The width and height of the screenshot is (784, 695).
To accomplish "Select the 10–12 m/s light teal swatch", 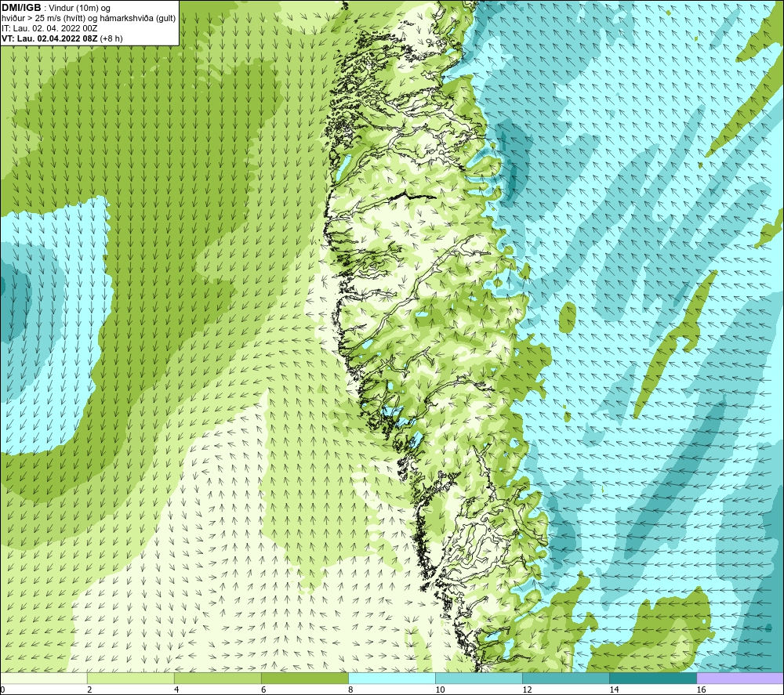I will tap(478, 679).
